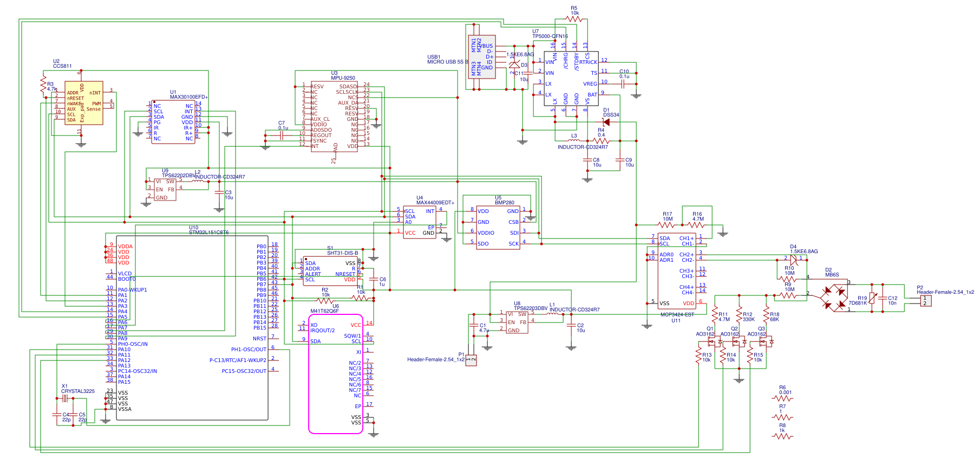Screen dimensions: 980x458
Task: Select standalone resistor R6 0.001
Action: (x=782, y=398)
